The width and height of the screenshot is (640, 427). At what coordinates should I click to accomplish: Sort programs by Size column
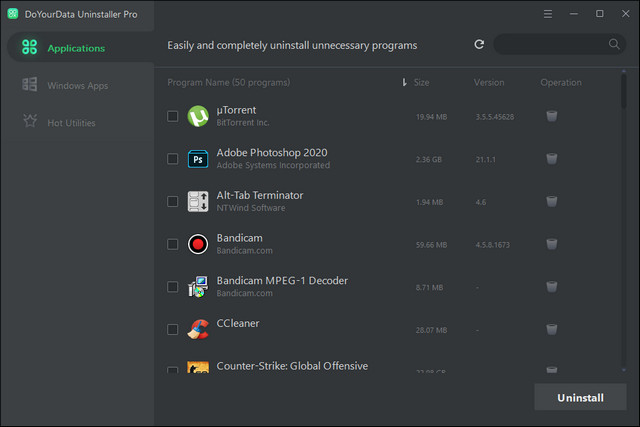[421, 82]
